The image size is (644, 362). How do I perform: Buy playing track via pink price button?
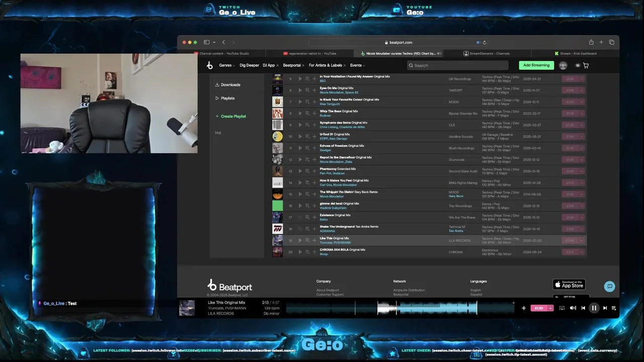pyautogui.click(x=538, y=308)
